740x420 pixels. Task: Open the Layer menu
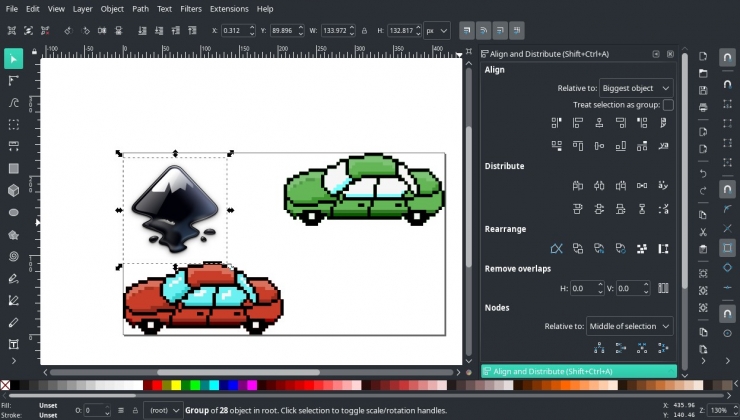pyautogui.click(x=83, y=9)
